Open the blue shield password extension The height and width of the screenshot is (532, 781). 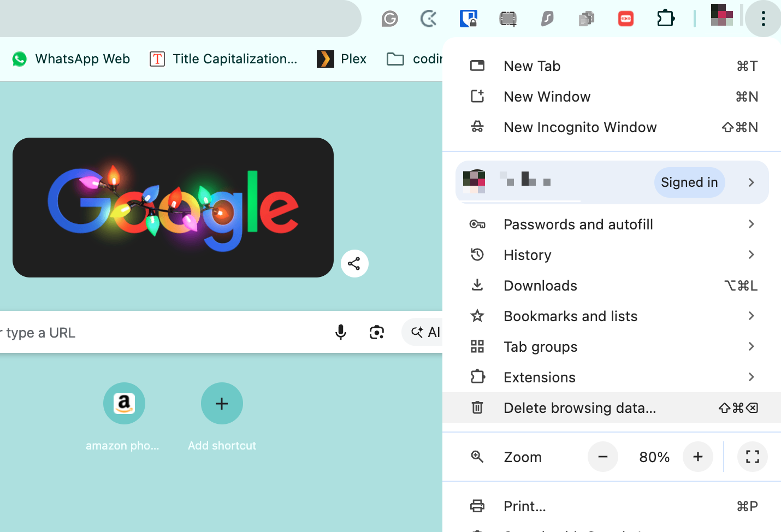click(469, 18)
